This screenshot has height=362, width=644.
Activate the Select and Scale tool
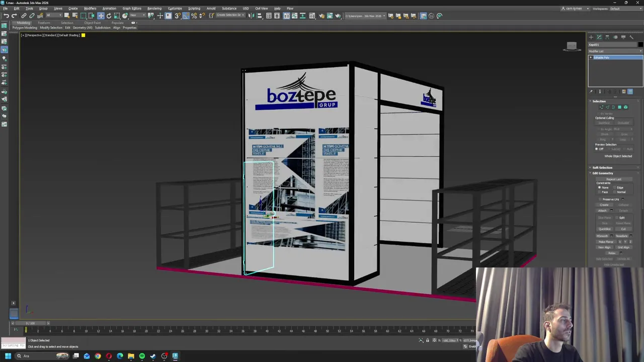(x=117, y=16)
